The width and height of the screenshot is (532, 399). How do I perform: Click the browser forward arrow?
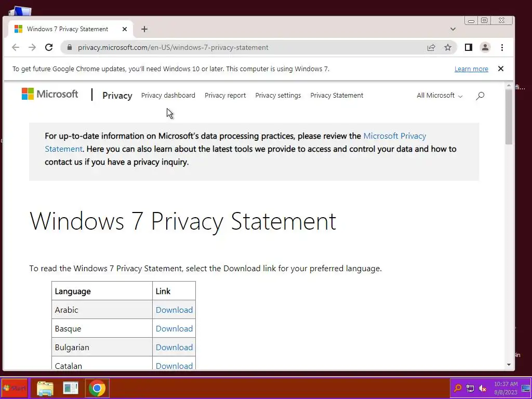[x=32, y=47]
